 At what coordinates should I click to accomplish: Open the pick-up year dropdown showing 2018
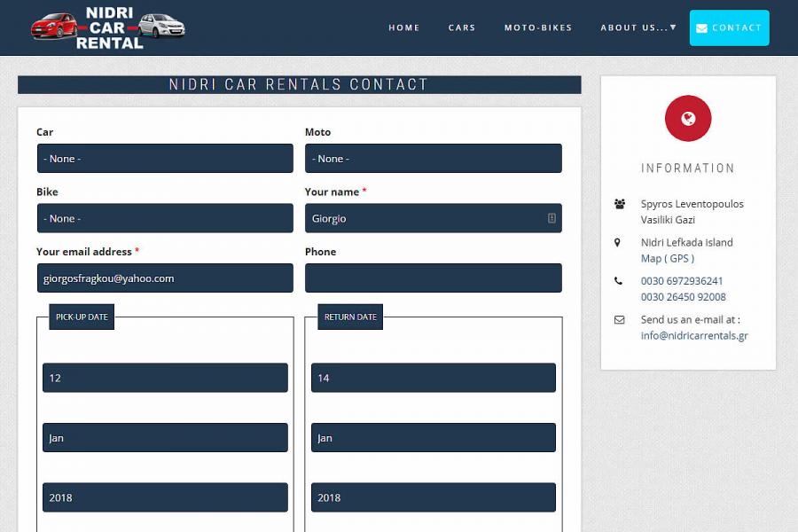(166, 497)
